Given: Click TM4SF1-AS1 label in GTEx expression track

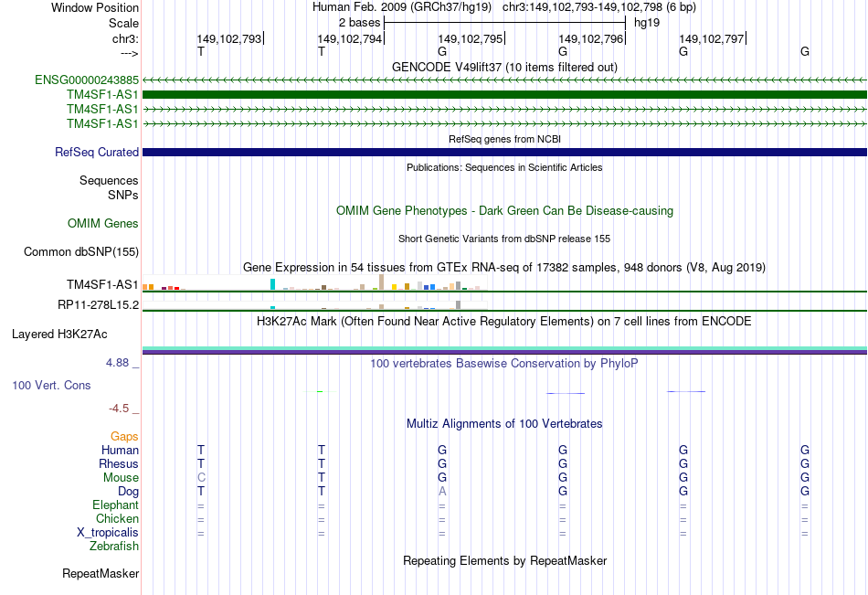Looking at the screenshot, I should [x=102, y=285].
